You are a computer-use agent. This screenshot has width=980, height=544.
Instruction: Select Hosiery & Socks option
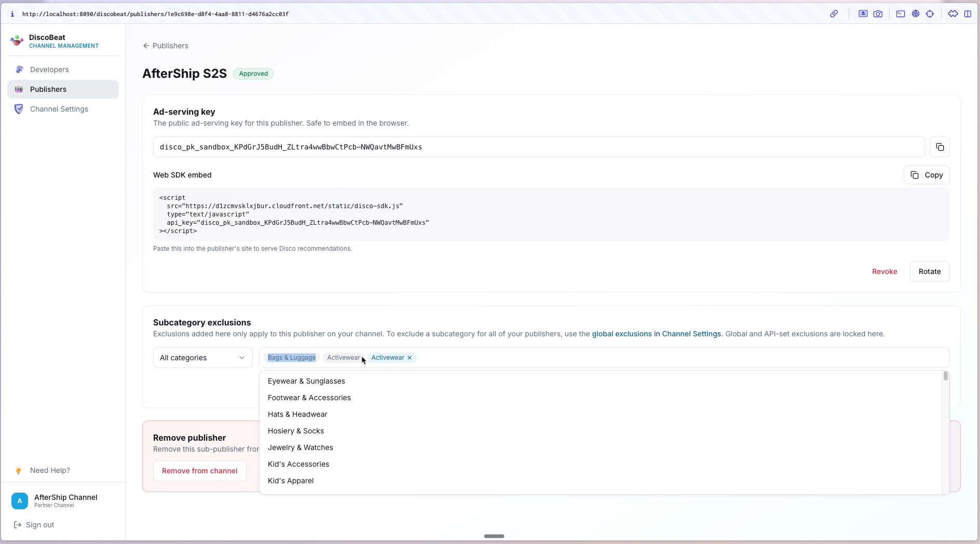(x=601, y=431)
